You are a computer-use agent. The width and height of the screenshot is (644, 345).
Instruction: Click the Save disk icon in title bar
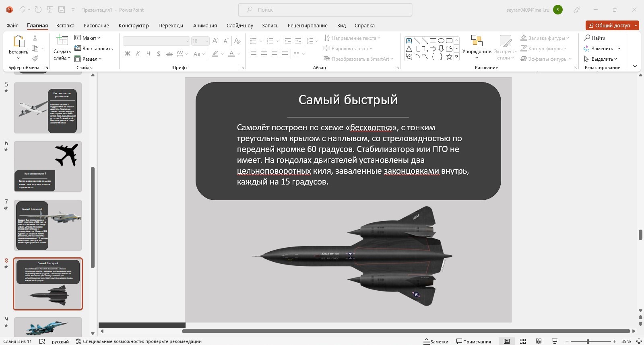[x=62, y=10]
